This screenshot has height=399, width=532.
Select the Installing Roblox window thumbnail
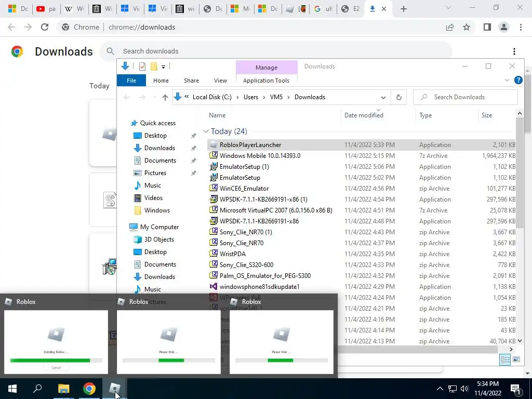tap(56, 342)
